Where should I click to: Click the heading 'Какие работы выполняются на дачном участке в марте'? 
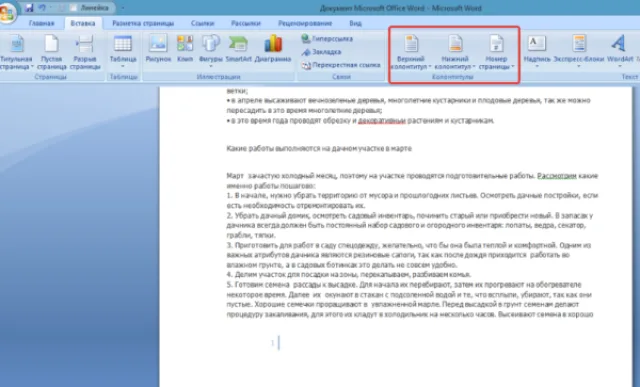pos(319,149)
